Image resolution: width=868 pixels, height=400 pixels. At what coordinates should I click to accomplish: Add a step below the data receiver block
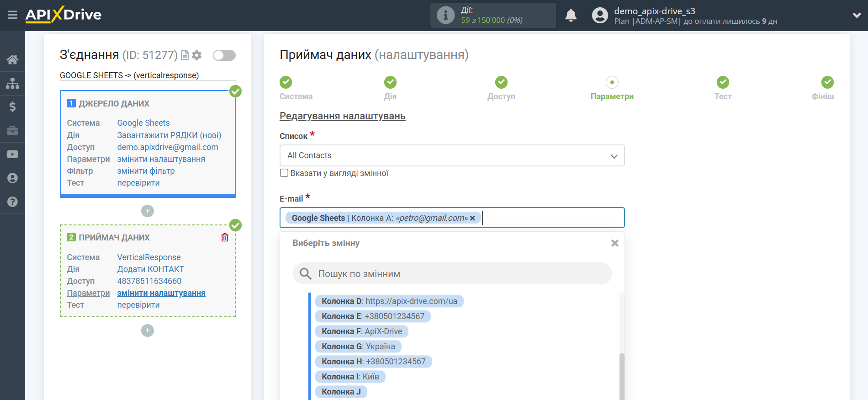tap(148, 331)
